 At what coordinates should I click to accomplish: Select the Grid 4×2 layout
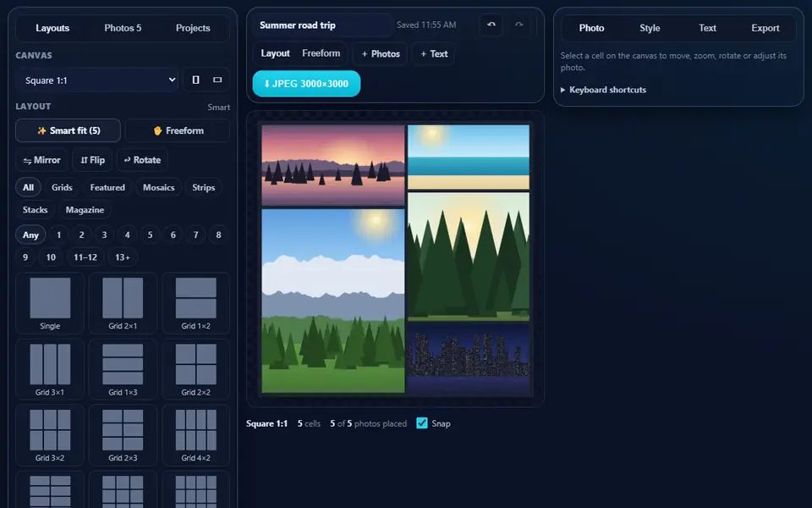click(x=195, y=435)
